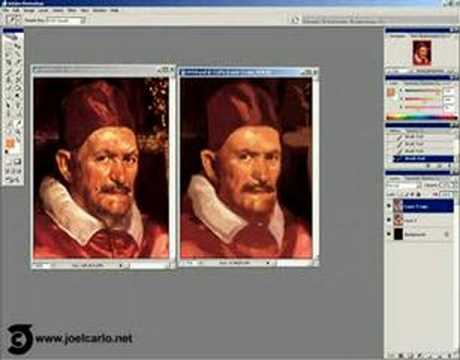Select the Lasso tool
The width and height of the screenshot is (460, 360).
pyautogui.click(x=9, y=54)
